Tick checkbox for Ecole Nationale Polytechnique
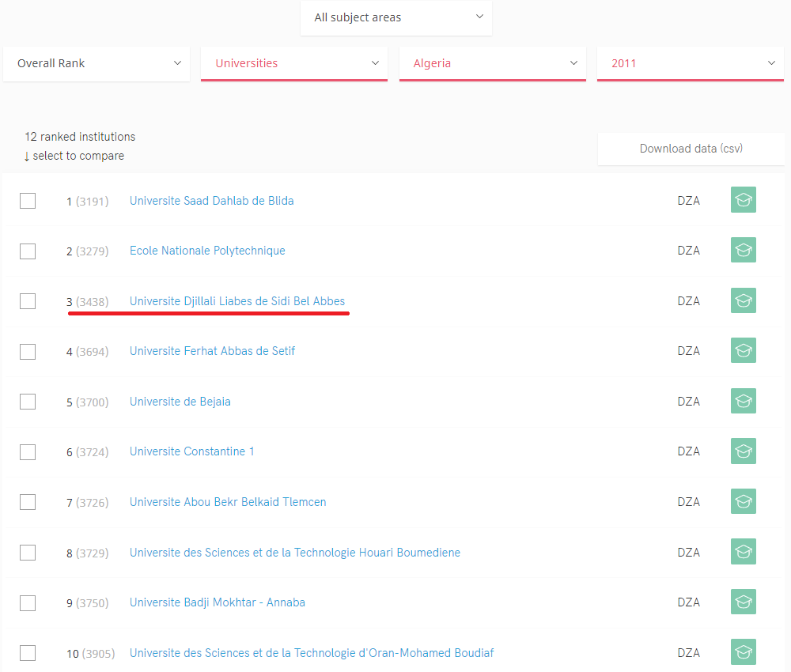 pyautogui.click(x=28, y=251)
